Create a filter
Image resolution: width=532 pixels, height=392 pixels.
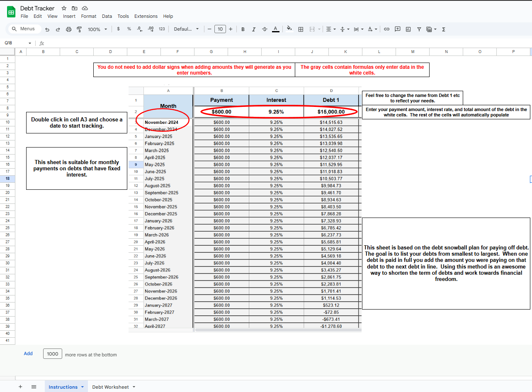(x=419, y=29)
